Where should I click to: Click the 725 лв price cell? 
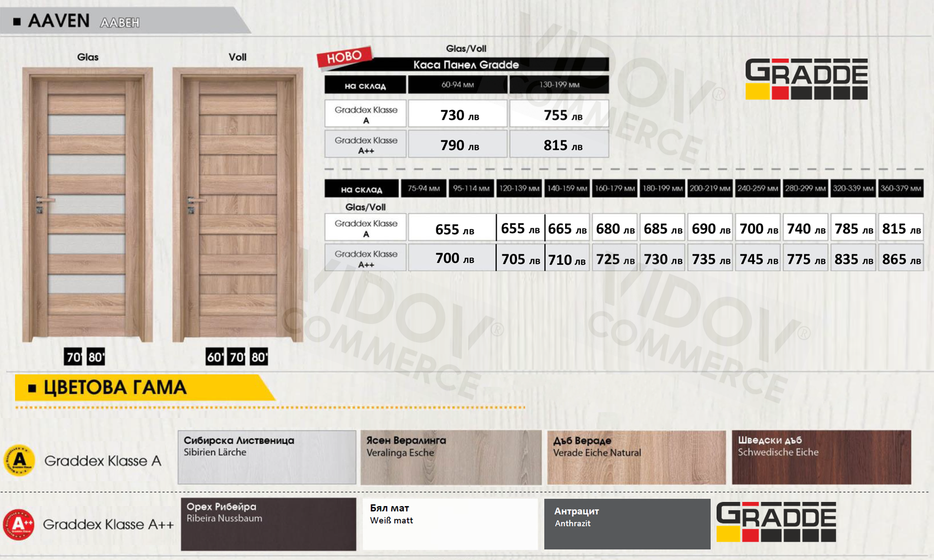pyautogui.click(x=615, y=258)
